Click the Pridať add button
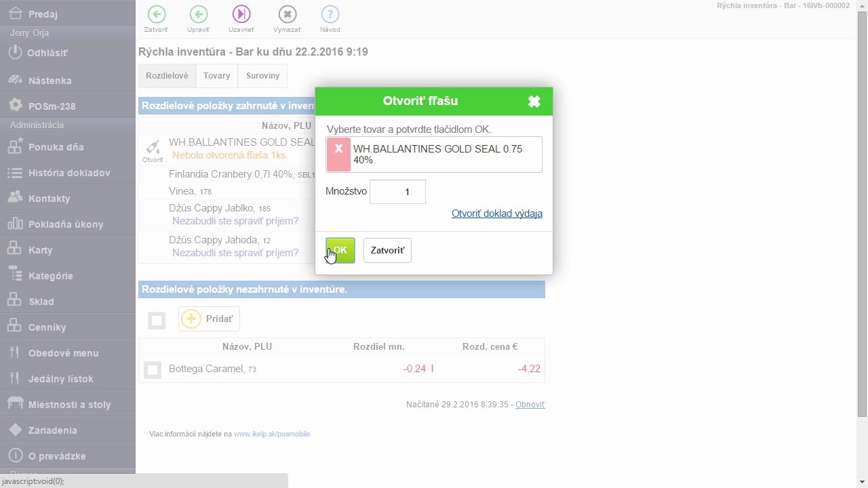This screenshot has width=868, height=488. click(x=209, y=319)
